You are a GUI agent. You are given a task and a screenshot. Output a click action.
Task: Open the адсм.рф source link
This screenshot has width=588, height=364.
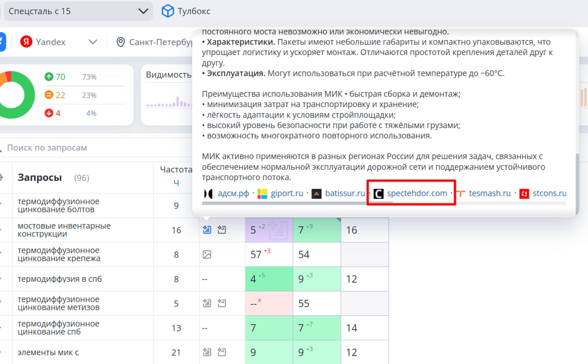(x=233, y=193)
